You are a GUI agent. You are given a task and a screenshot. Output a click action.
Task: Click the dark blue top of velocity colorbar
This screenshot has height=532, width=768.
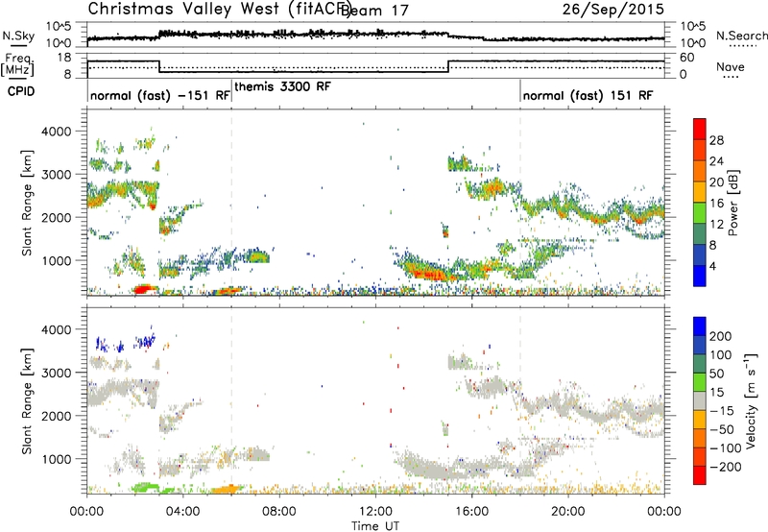700,326
